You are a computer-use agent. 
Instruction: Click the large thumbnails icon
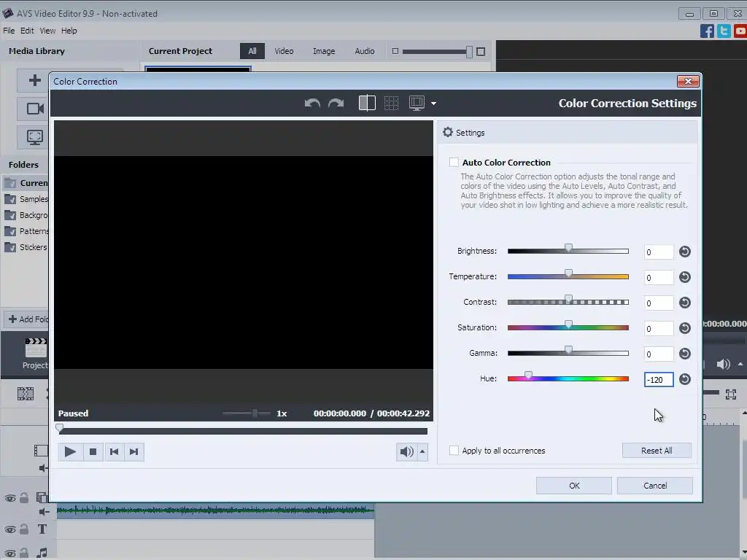[x=481, y=52]
